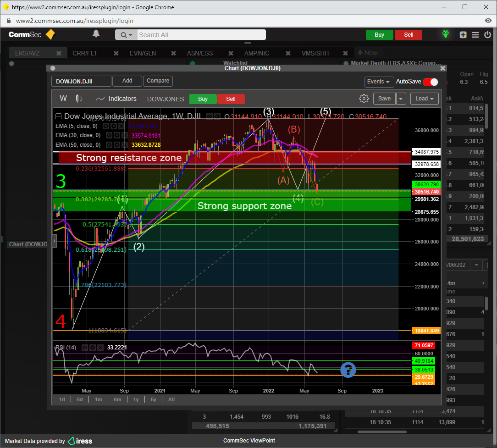Click the blue question mark on chart
The height and width of the screenshot is (448, 497).
tap(348, 370)
